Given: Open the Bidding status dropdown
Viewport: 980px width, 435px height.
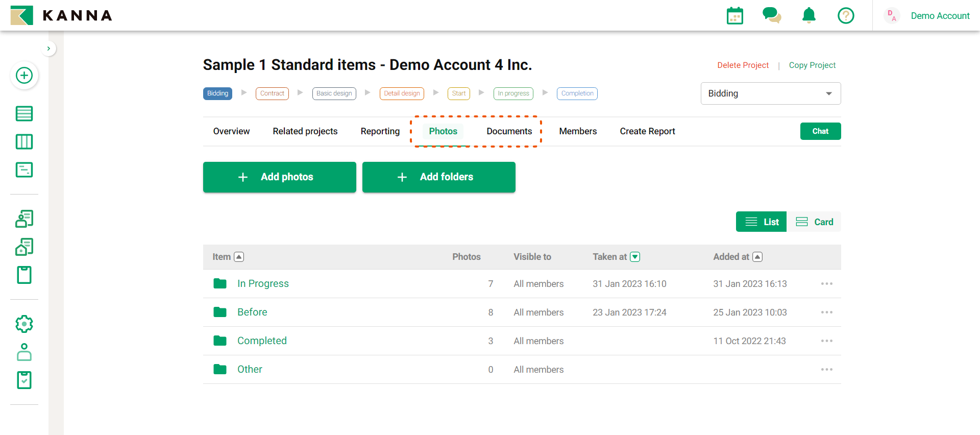Looking at the screenshot, I should (x=770, y=93).
